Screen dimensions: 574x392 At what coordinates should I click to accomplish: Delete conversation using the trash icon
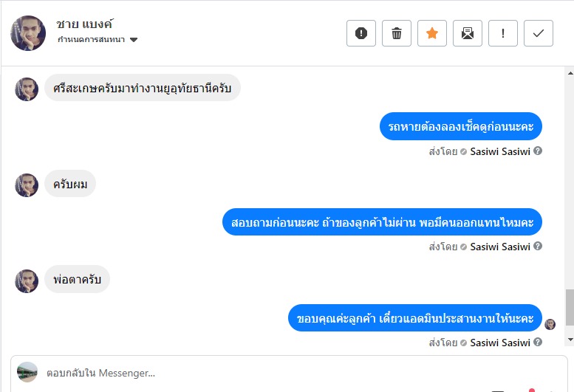coord(397,33)
